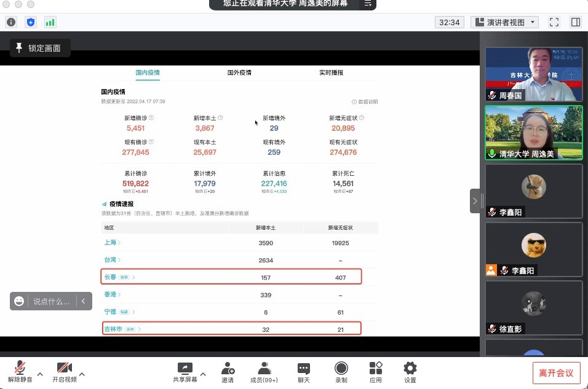Viewport: 588px width, 389px height.
Task: Click the meeting info icon
Action: pyautogui.click(x=11, y=22)
